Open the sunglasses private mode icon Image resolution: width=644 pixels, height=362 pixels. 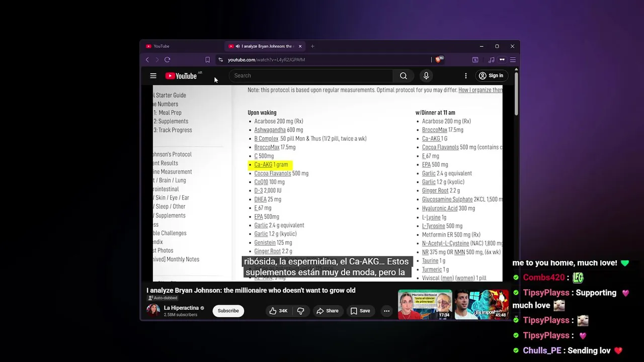point(502,59)
